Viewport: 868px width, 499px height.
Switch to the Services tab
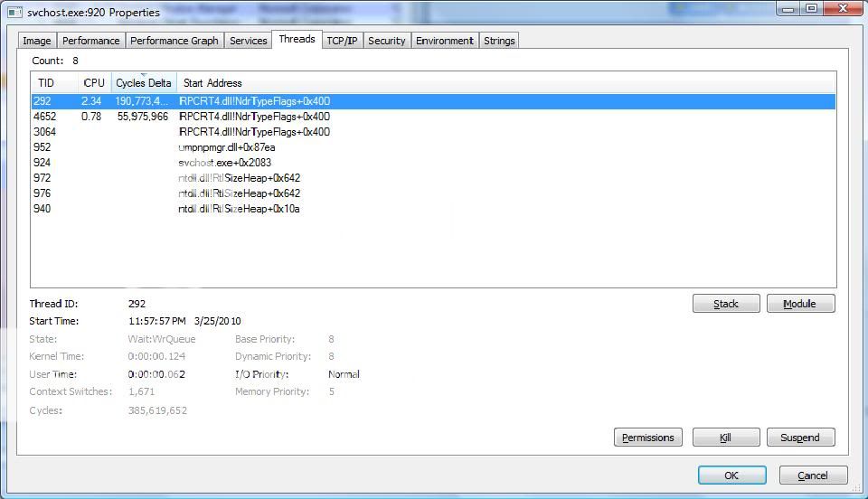(248, 41)
